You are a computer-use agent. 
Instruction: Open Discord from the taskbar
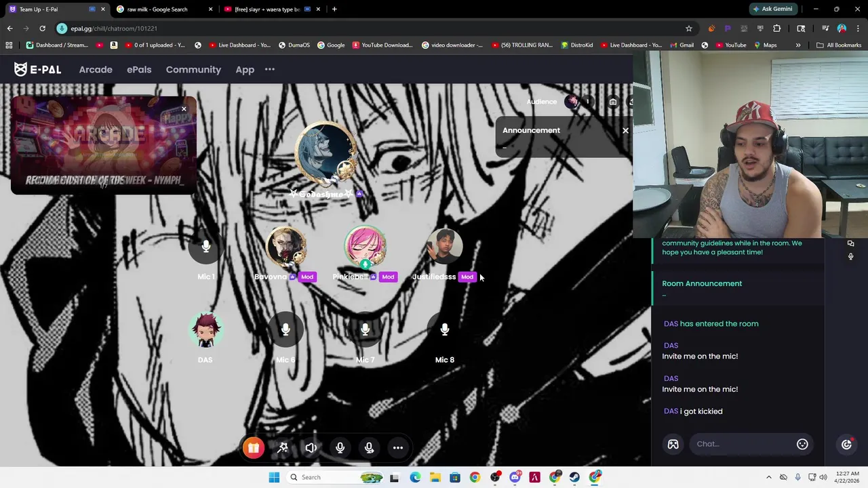click(515, 477)
